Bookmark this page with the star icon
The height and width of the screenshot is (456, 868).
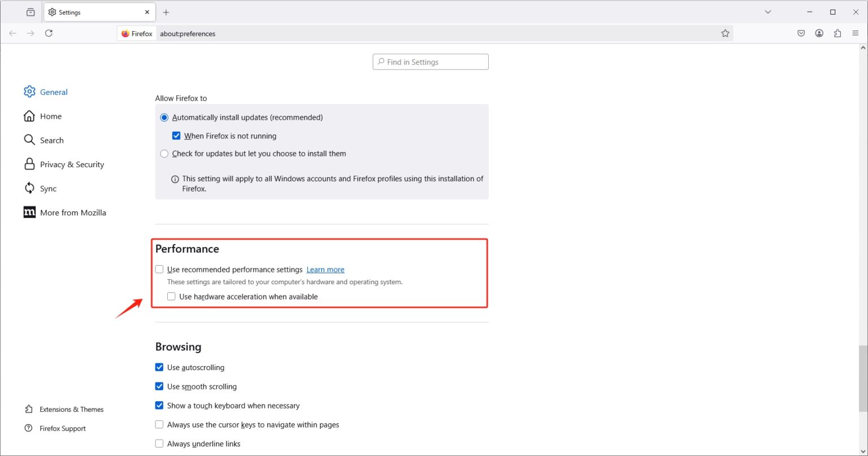(726, 33)
